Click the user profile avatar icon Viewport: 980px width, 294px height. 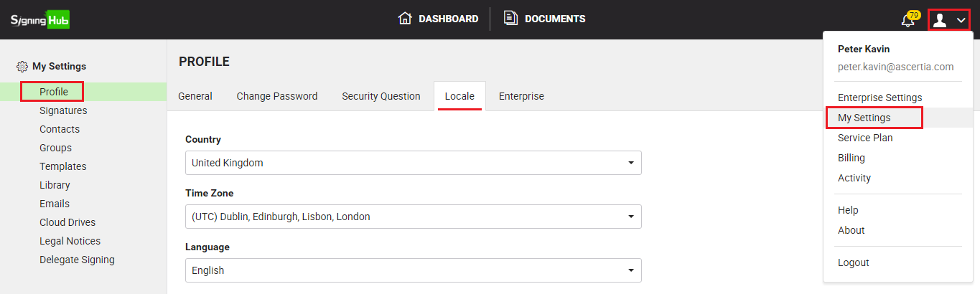[x=939, y=20]
